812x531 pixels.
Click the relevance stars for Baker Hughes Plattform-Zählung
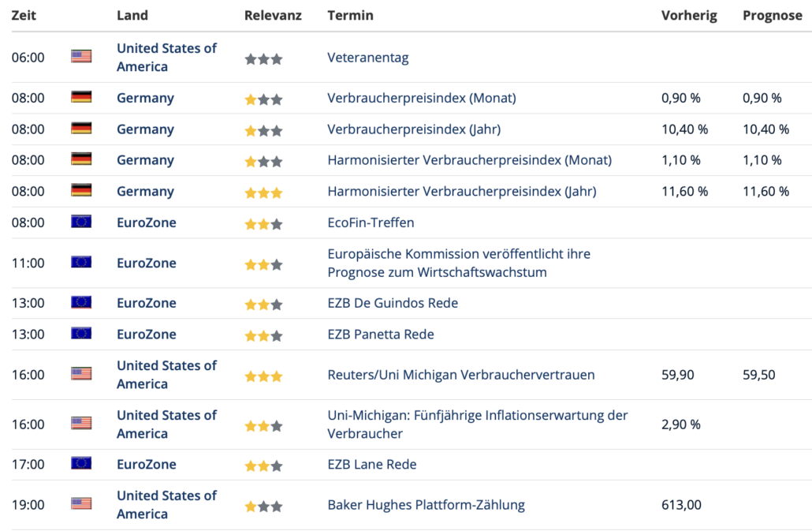[263, 506]
